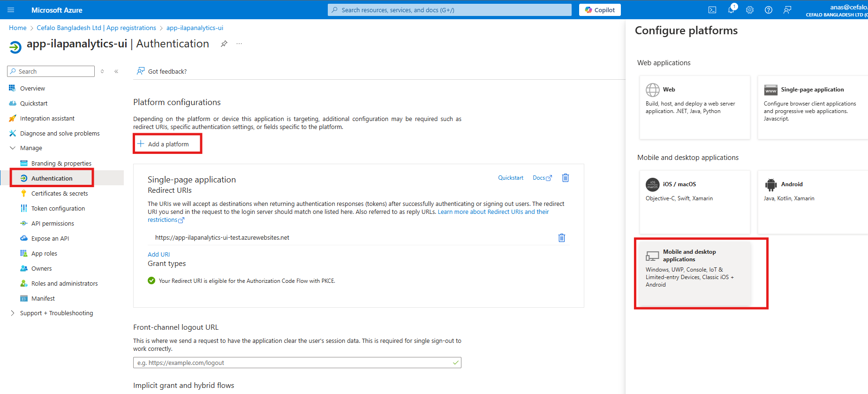Click the Microsoft Azure logo text
The height and width of the screenshot is (394, 868).
(57, 10)
